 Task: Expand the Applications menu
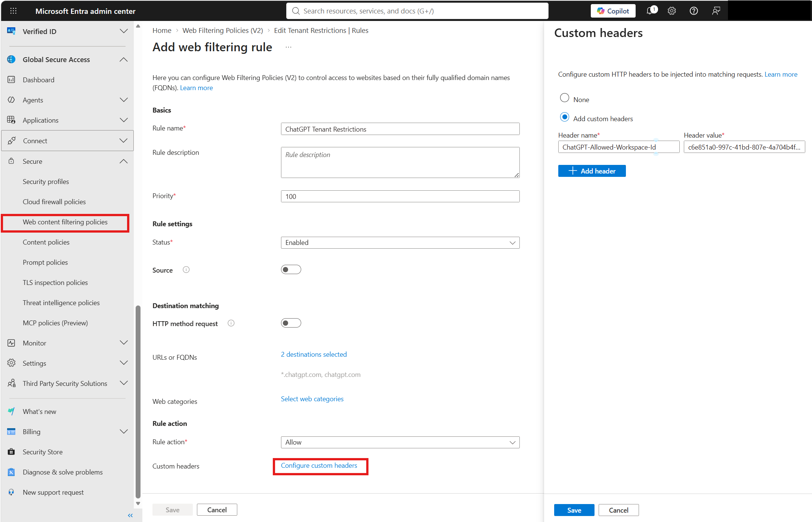pyautogui.click(x=123, y=120)
